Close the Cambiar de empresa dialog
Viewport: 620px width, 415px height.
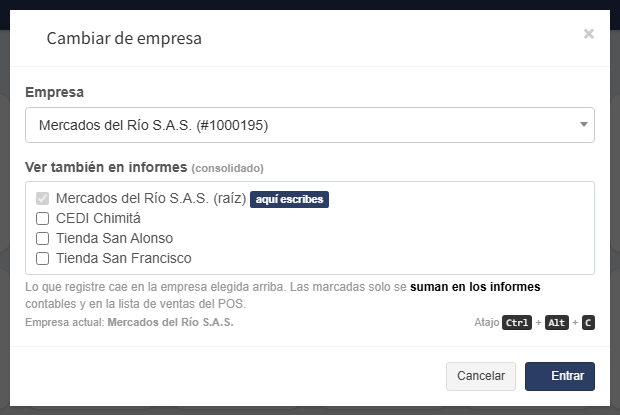589,34
